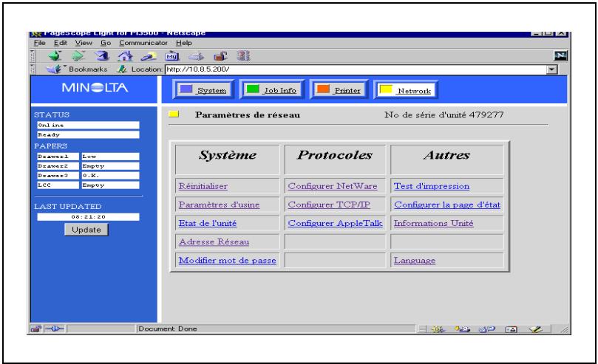Expand the Location URL dropdown arrow
Screen dimensions: 598x364
click(x=551, y=69)
